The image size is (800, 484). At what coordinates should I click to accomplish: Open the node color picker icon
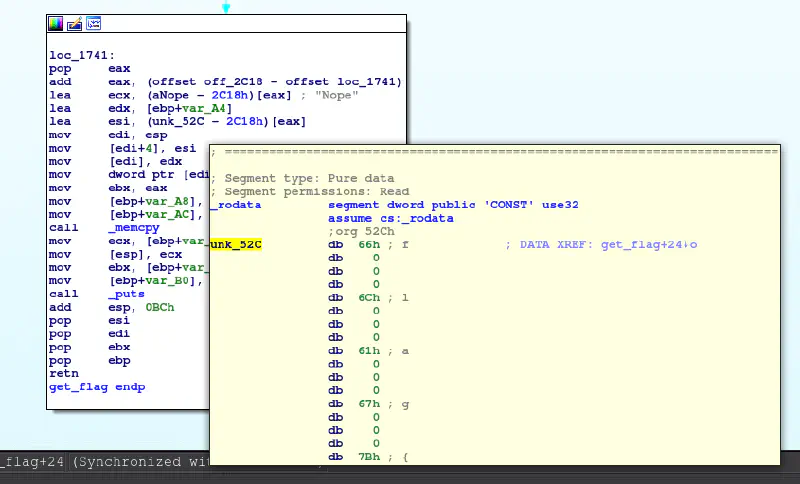point(56,23)
